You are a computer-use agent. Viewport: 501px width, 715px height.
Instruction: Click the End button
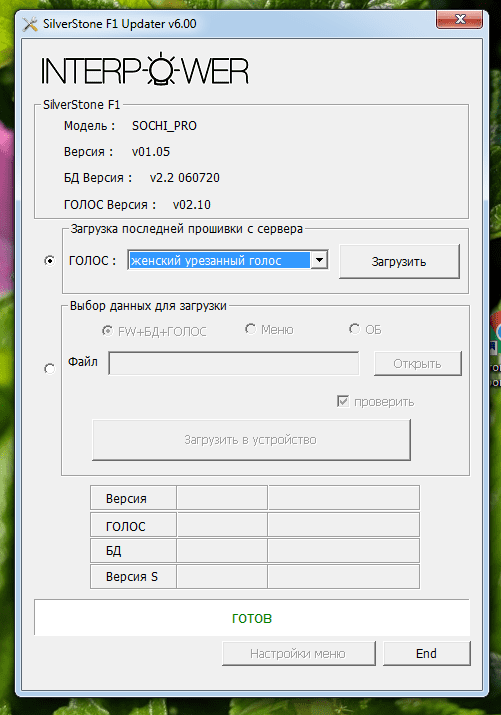tap(427, 653)
